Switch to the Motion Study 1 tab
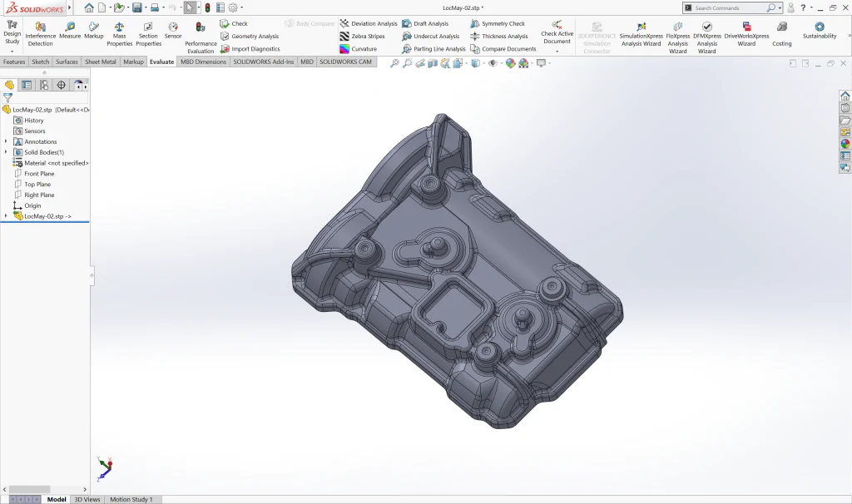 click(x=131, y=499)
